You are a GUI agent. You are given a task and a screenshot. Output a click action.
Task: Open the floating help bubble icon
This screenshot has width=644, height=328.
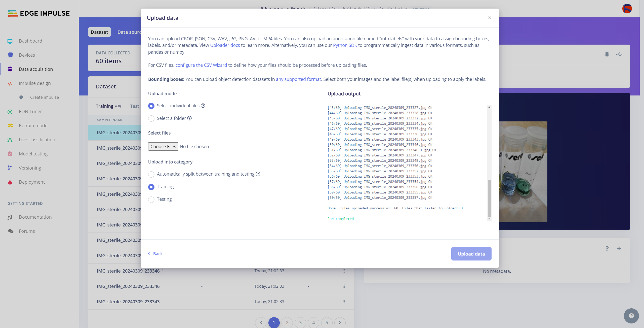(631, 316)
